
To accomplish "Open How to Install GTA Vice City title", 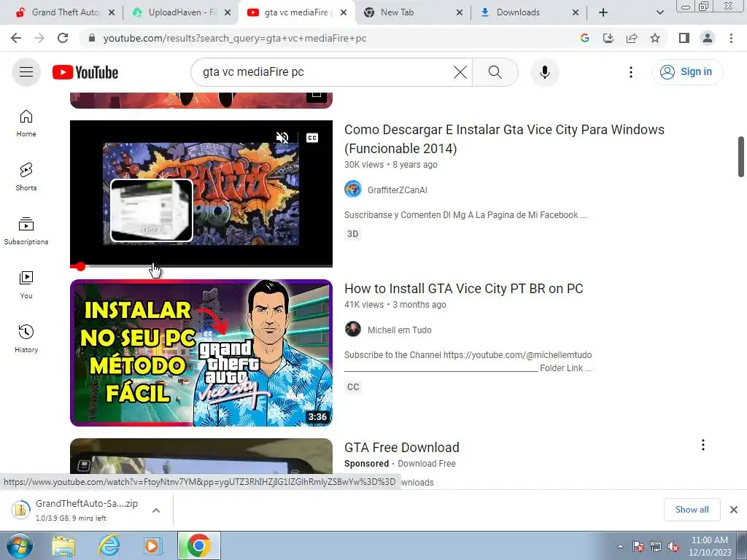I will 463,288.
